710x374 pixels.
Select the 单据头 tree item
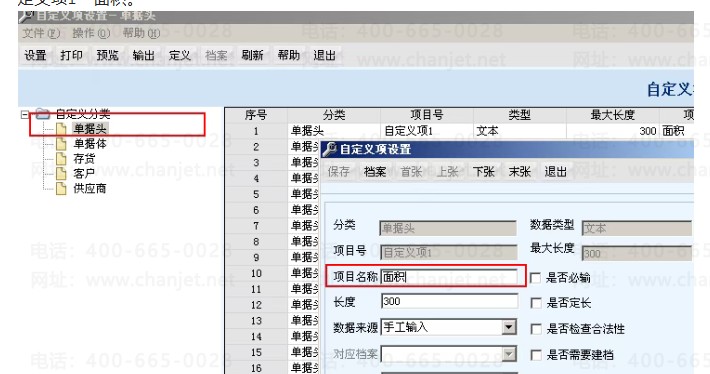90,129
